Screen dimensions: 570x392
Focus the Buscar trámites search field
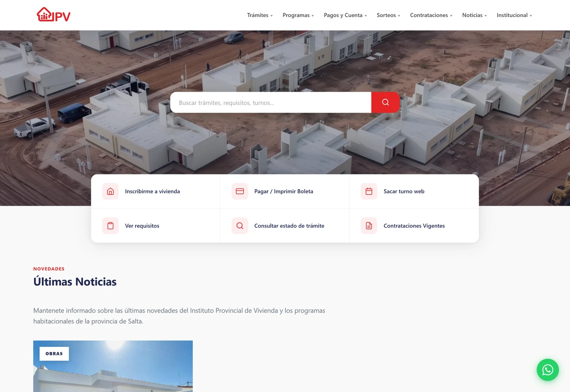click(271, 102)
